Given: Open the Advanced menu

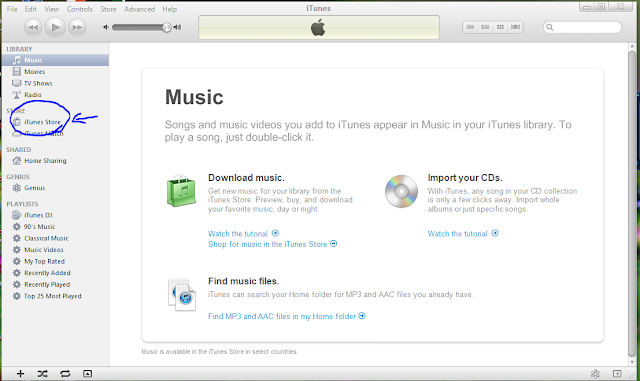Looking at the screenshot, I should [x=139, y=9].
